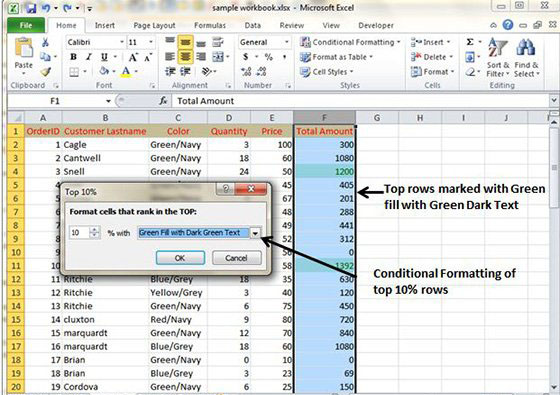Click the Cut scissors icon
The height and width of the screenshot is (395, 560).
point(45,42)
